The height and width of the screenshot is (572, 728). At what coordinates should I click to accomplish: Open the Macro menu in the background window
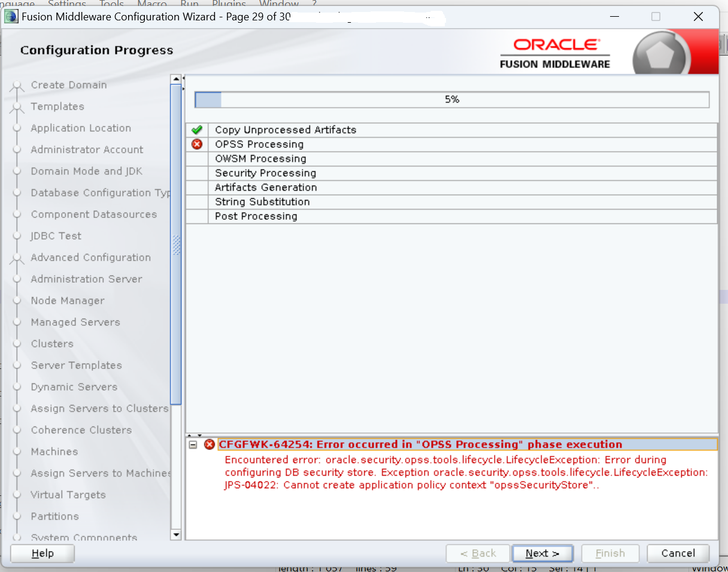point(152,4)
